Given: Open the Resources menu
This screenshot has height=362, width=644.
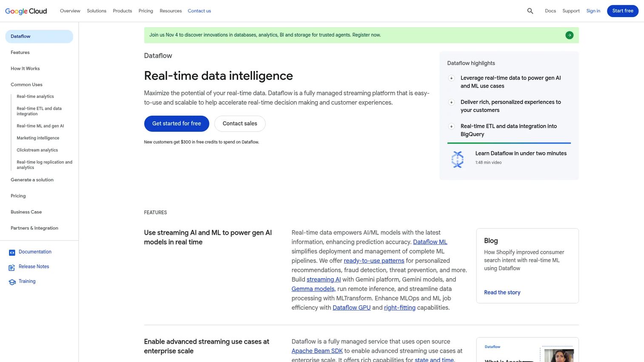Looking at the screenshot, I should pos(171,11).
